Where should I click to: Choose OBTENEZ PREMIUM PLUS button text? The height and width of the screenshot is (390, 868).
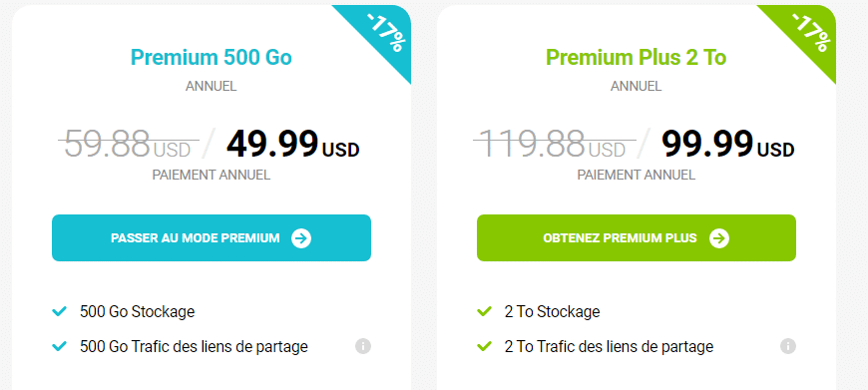pyautogui.click(x=620, y=238)
